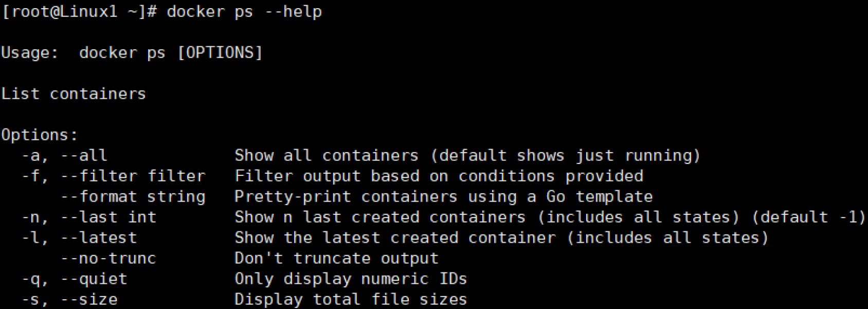868x309 pixels.
Task: Click the "docker ps --help" command text
Action: click(x=244, y=12)
